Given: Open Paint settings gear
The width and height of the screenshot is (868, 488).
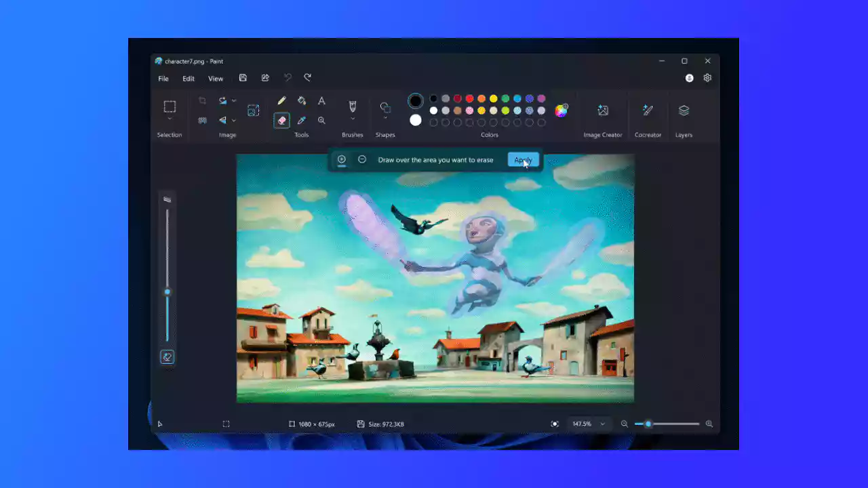Looking at the screenshot, I should pyautogui.click(x=707, y=78).
